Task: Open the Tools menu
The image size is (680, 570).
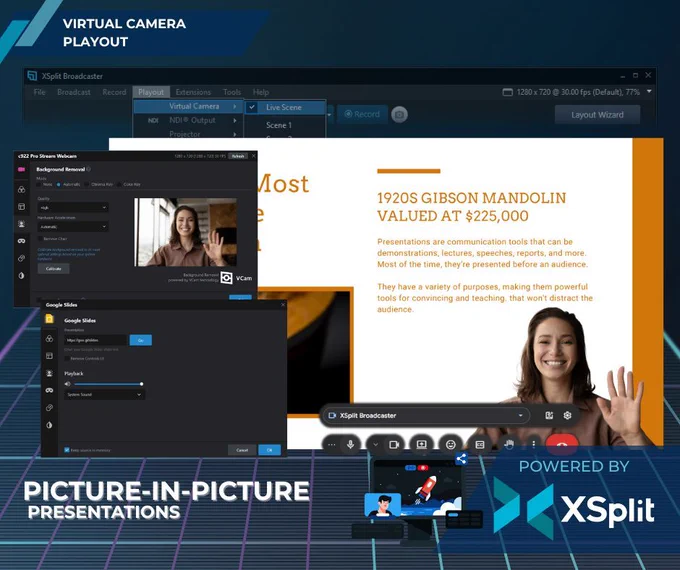Action: pyautogui.click(x=232, y=92)
